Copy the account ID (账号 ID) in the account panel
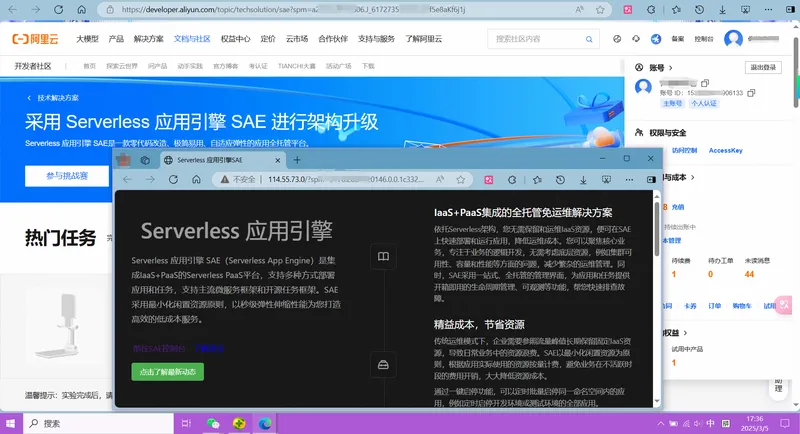800x434 pixels. coord(751,93)
